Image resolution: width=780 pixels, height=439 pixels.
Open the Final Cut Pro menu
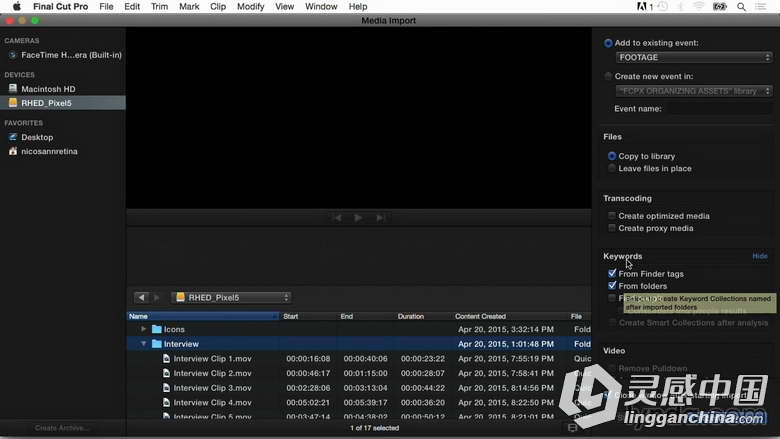60,6
